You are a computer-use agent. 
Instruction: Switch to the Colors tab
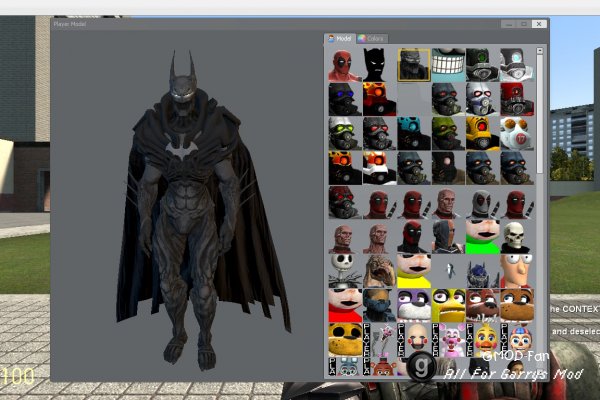coord(372,39)
